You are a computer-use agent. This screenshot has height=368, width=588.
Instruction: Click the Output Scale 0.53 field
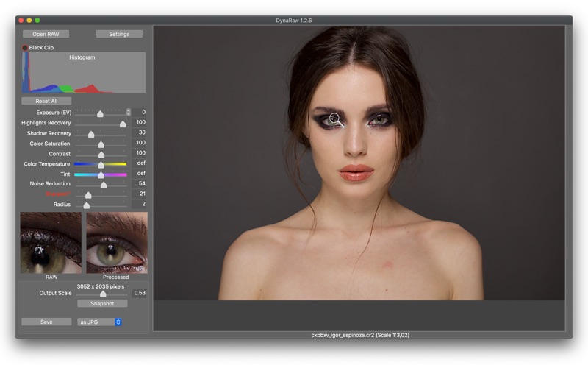point(140,293)
